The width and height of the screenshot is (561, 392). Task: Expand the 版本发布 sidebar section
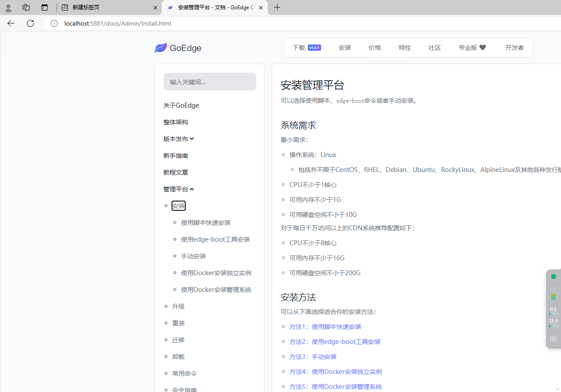179,139
